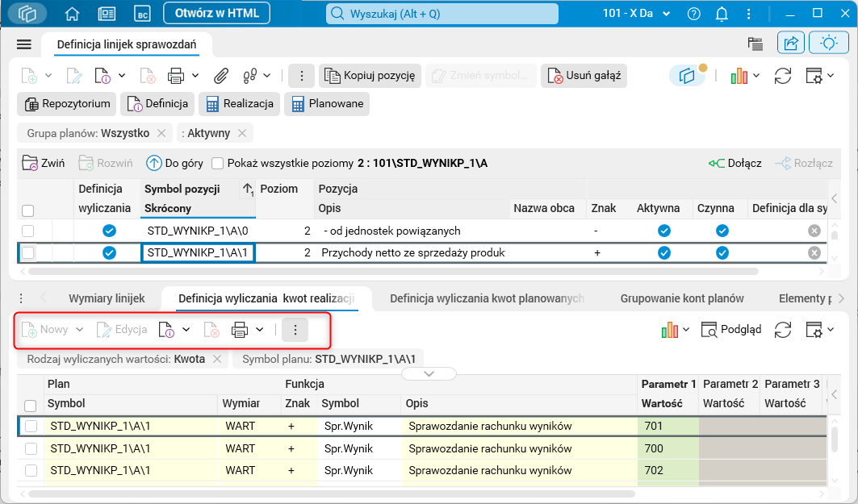Click the cube icon with orange dot
This screenshot has width=858, height=504.
tap(687, 76)
